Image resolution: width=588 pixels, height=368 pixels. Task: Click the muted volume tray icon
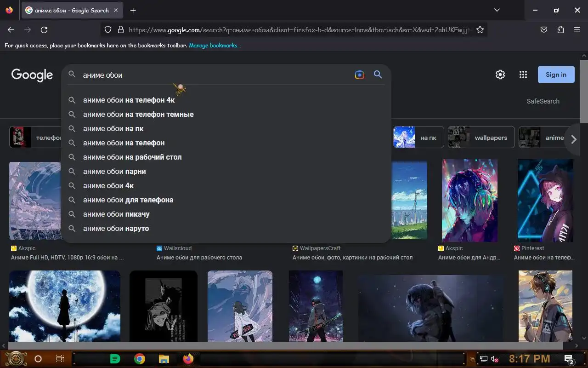495,359
